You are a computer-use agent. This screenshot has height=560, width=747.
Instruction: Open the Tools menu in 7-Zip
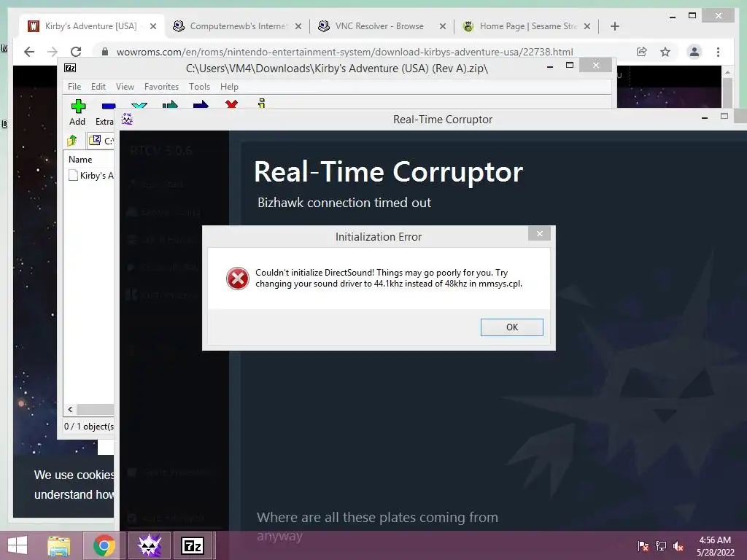(199, 87)
